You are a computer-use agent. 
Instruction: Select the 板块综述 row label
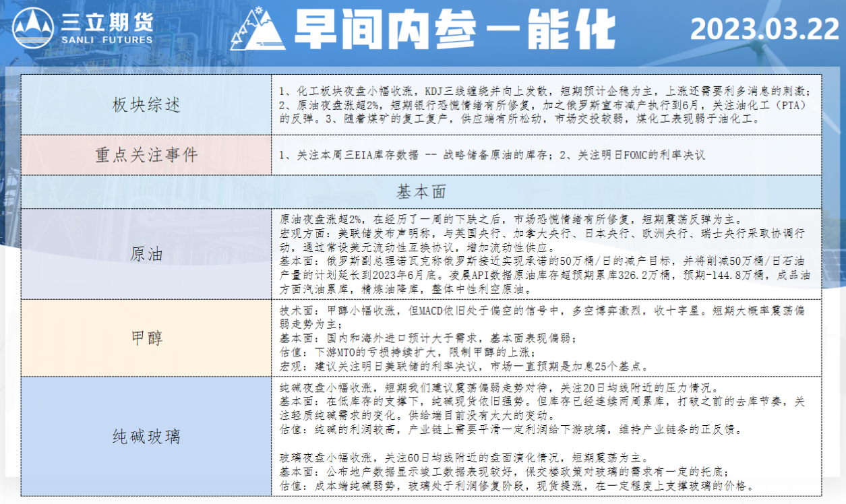click(x=146, y=105)
